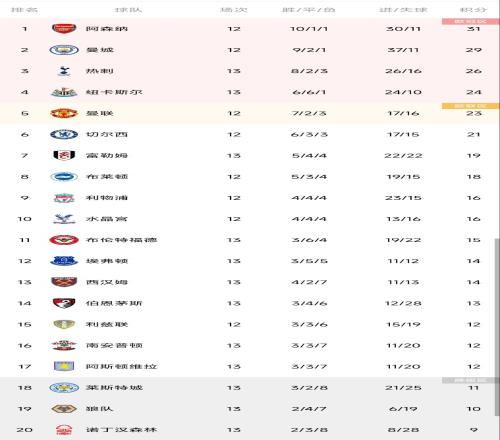500x440 pixels.
Task: Click the Everton blue crest
Action: tap(64, 261)
